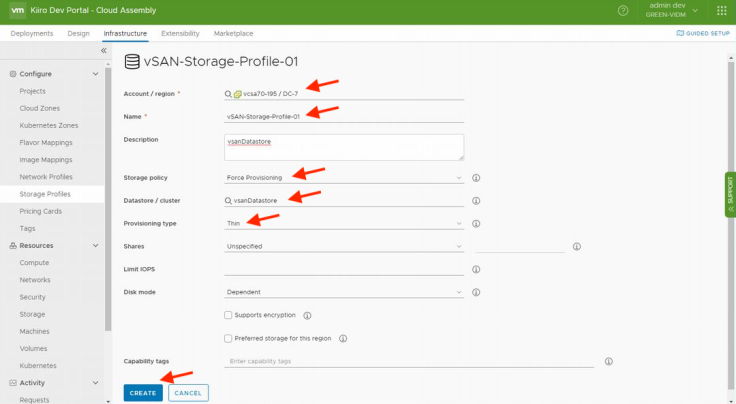This screenshot has width=736, height=404.
Task: Click info icon beside Supports encryption
Action: [x=307, y=315]
